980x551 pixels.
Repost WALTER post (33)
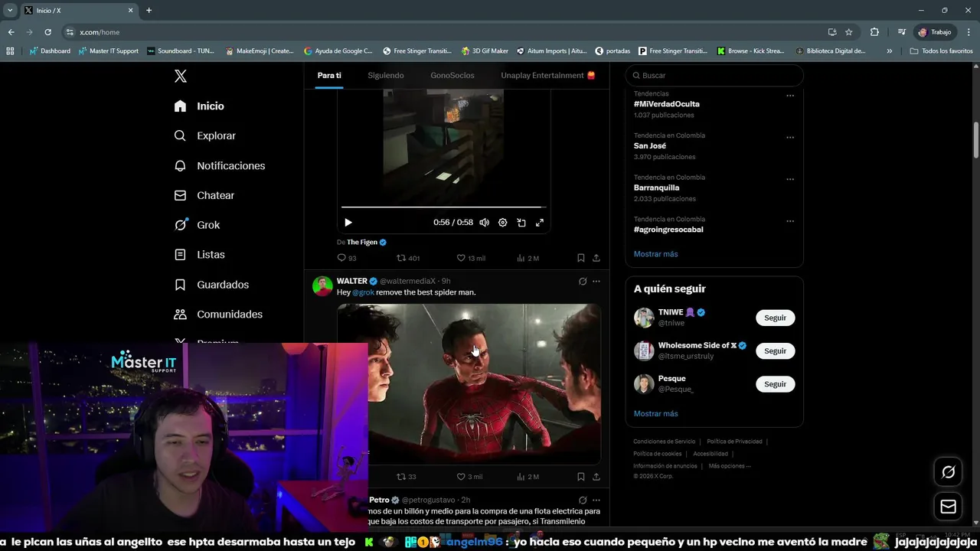pyautogui.click(x=407, y=477)
